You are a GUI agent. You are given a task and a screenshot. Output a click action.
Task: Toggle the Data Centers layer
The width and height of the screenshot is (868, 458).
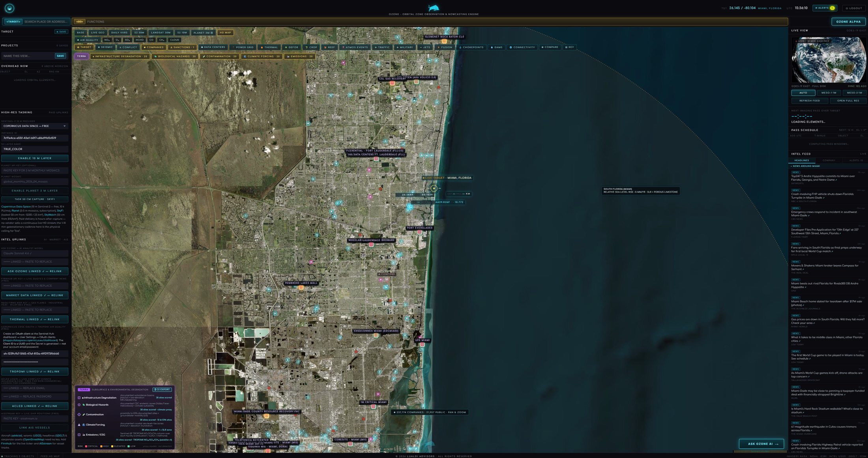213,47
